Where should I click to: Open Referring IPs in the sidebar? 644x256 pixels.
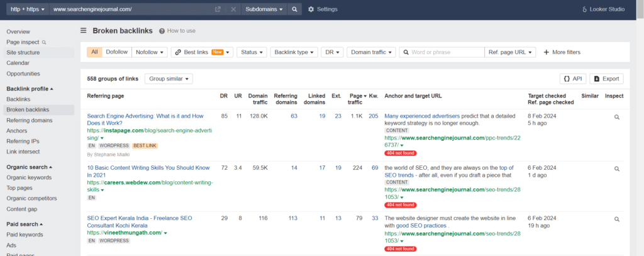tap(23, 141)
